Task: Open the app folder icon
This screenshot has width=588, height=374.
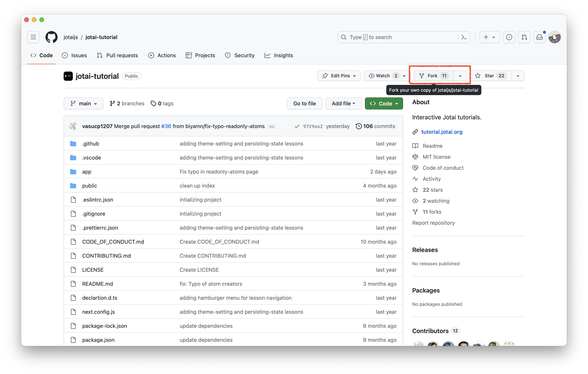Action: [x=73, y=172]
